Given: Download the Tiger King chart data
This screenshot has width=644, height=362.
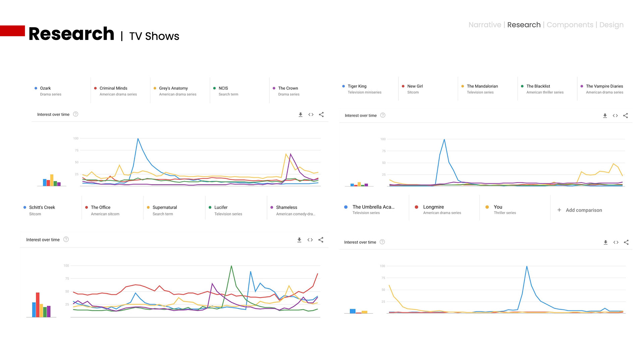Looking at the screenshot, I should point(605,116).
